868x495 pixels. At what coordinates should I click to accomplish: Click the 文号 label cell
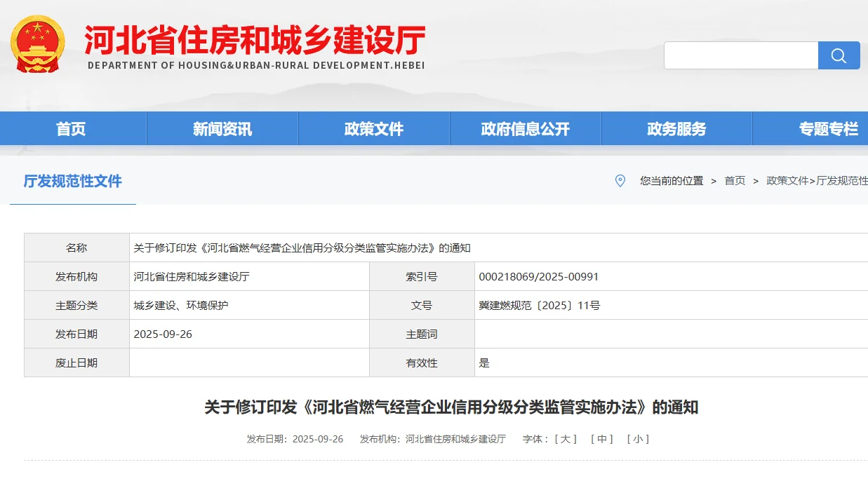click(422, 306)
